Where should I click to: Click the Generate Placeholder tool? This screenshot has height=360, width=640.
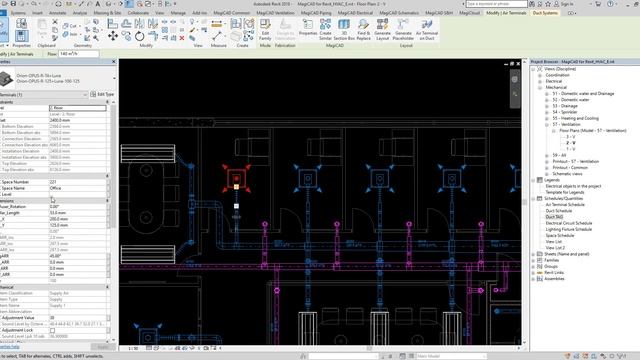[x=403, y=29]
